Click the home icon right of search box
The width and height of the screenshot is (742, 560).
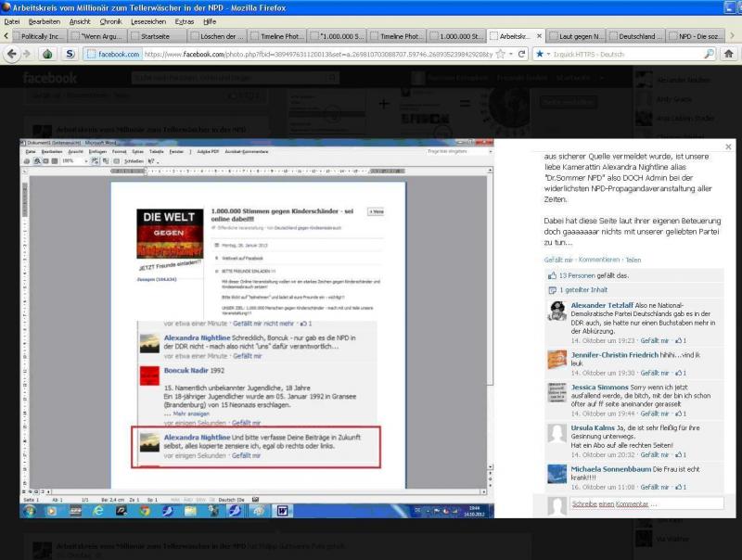(728, 54)
